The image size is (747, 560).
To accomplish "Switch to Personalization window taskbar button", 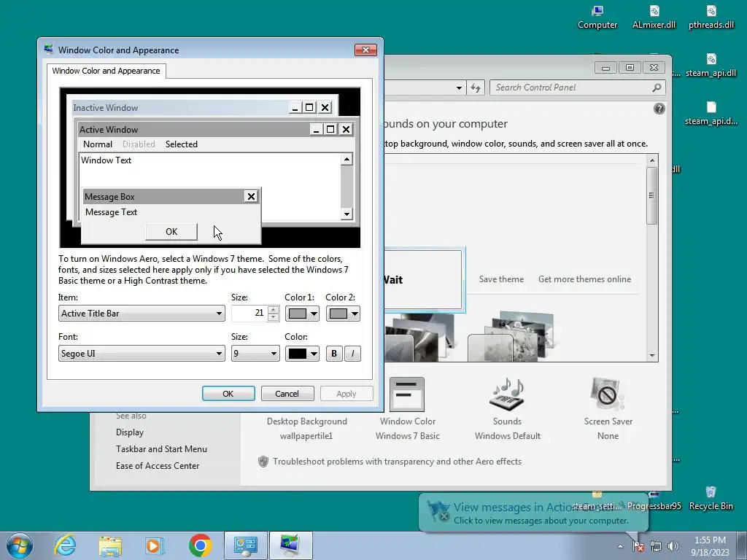I will (290, 545).
